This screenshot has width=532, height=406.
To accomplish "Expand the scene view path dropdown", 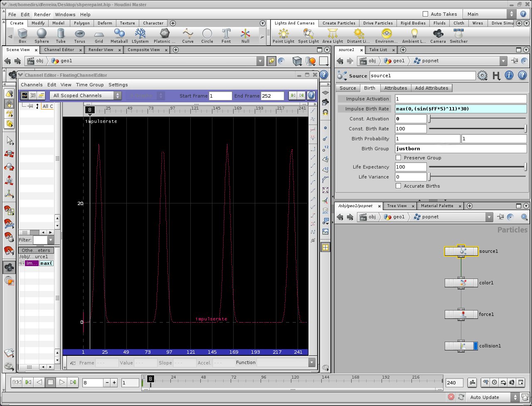I will [x=260, y=61].
